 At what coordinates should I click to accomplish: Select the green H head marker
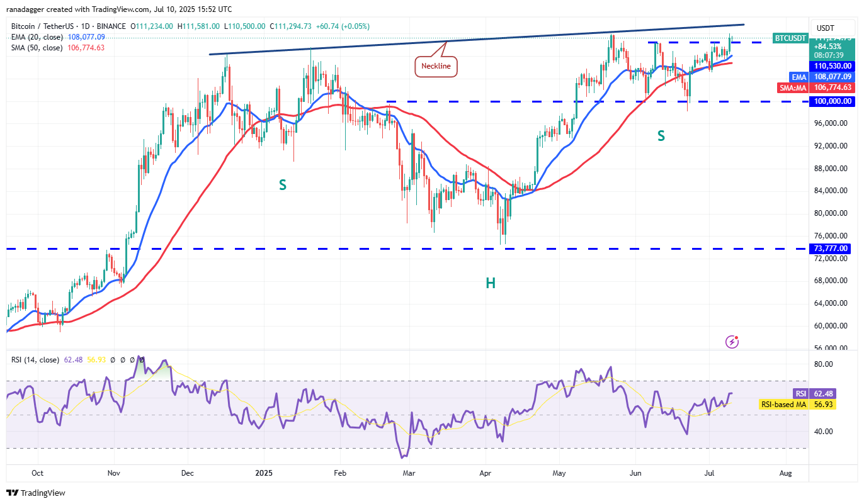pos(490,283)
